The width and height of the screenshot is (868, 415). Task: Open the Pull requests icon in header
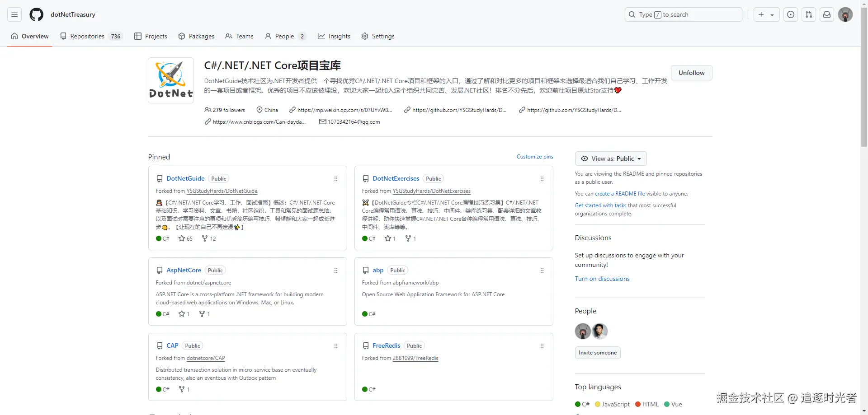click(x=809, y=14)
